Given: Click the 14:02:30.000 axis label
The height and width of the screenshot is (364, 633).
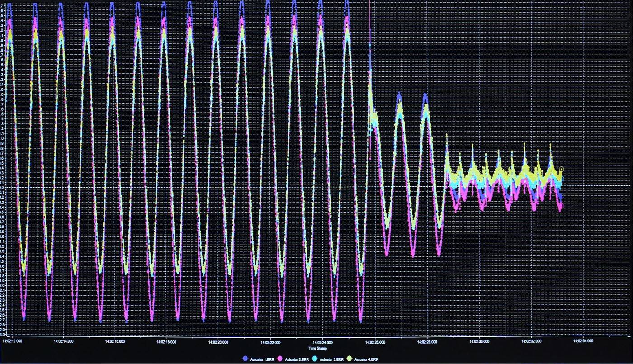Looking at the screenshot, I should pos(479,342).
